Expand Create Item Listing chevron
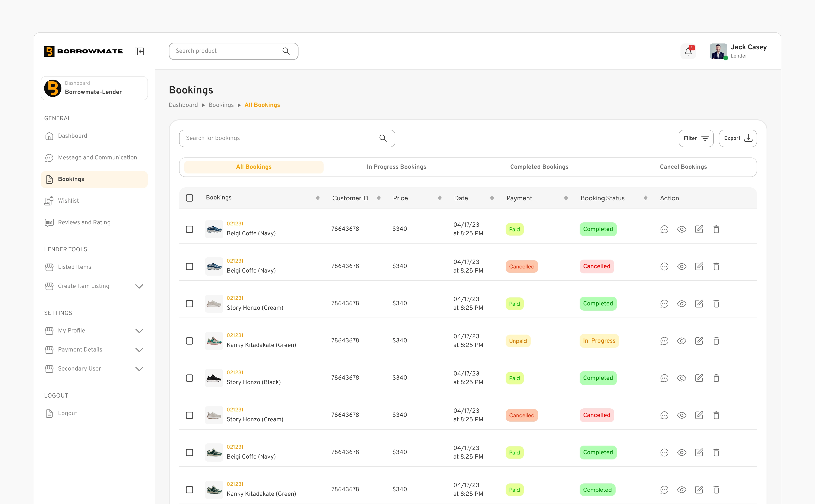Image resolution: width=815 pixels, height=504 pixels. [139, 286]
